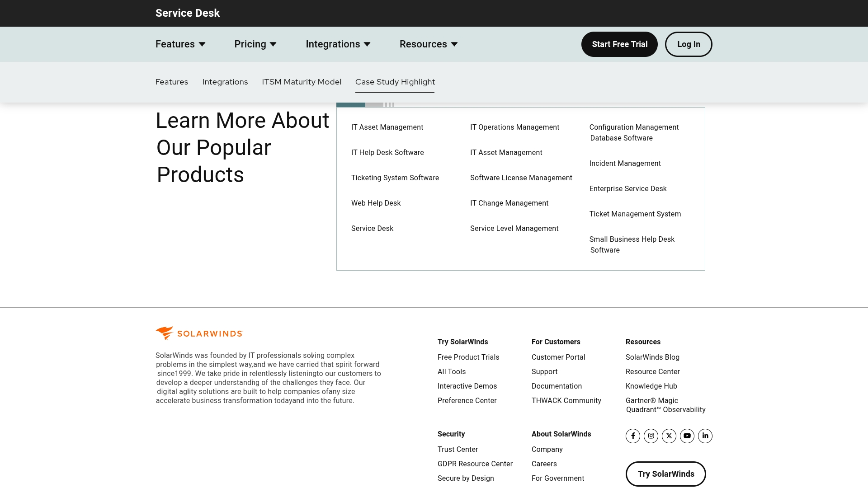Open the Incident Management link
Screen dimensions: 868x488
(x=625, y=164)
